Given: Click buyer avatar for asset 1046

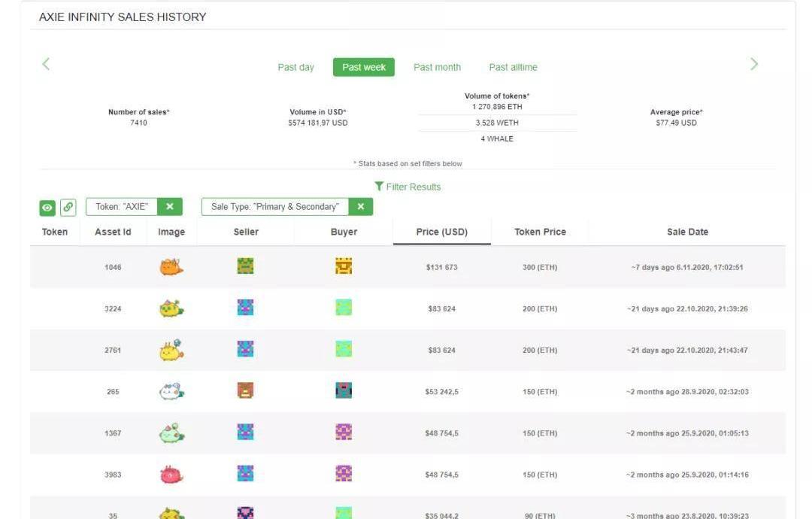Looking at the screenshot, I should coord(344,266).
